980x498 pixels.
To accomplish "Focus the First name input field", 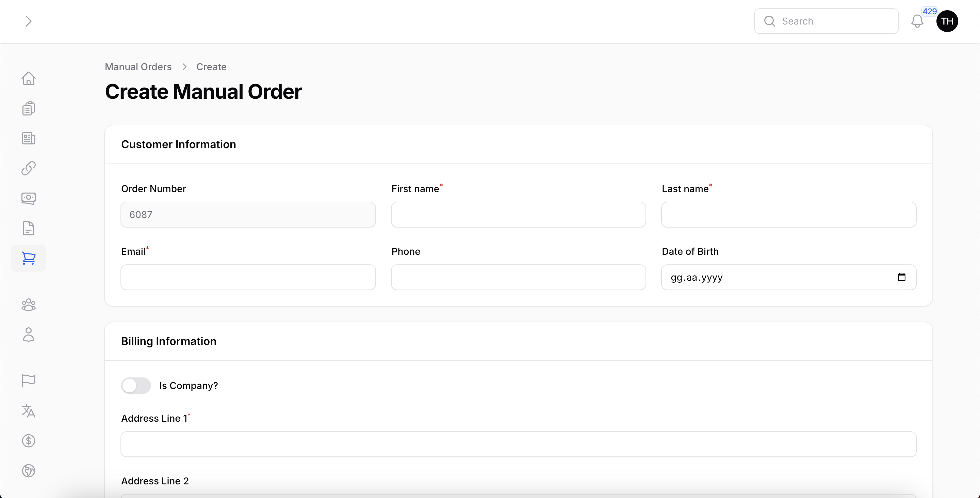I will [x=518, y=215].
